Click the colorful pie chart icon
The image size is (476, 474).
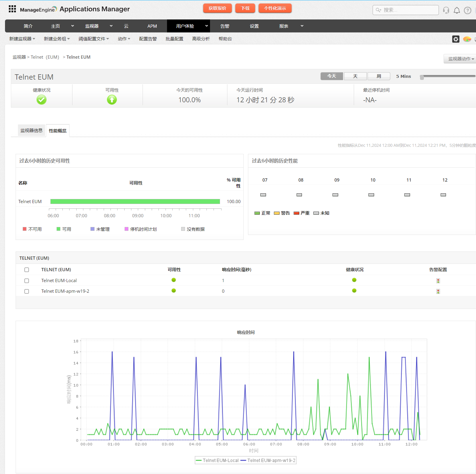click(467, 39)
